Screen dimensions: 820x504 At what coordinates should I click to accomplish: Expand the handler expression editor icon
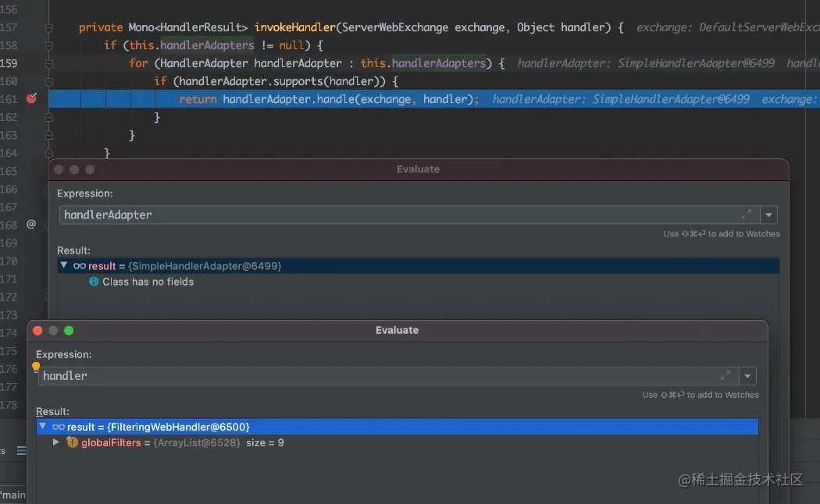726,375
